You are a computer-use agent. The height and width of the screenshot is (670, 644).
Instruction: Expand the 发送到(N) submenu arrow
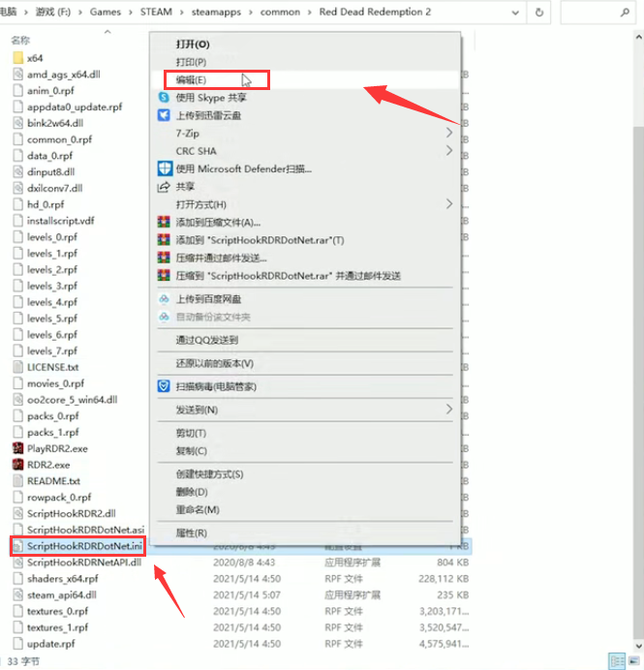coord(449,410)
